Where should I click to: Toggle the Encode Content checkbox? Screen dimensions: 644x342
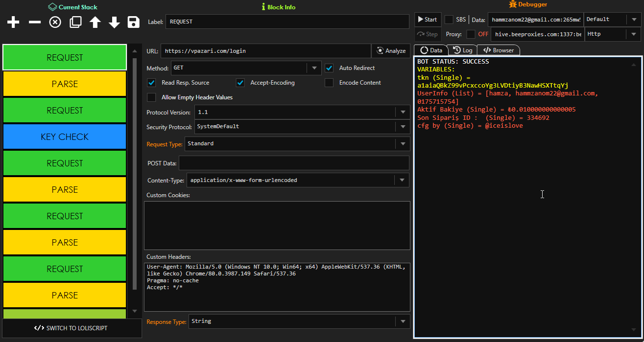point(329,83)
